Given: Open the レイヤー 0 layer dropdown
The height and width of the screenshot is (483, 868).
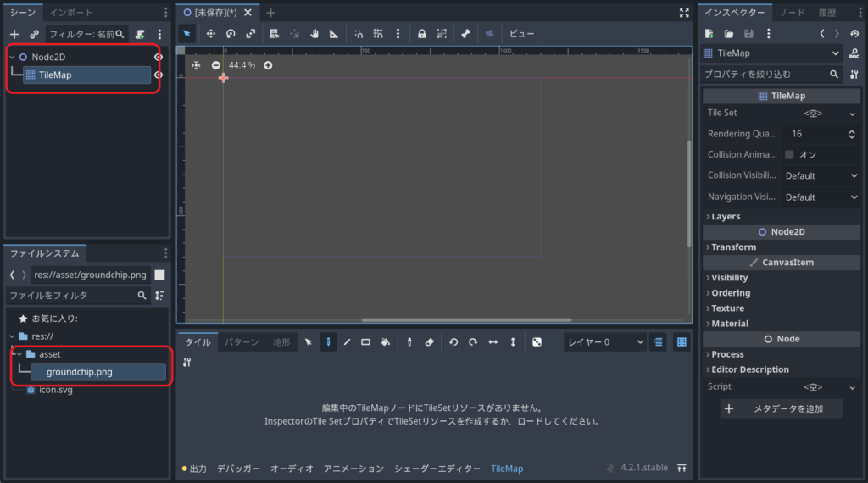Looking at the screenshot, I should 605,342.
